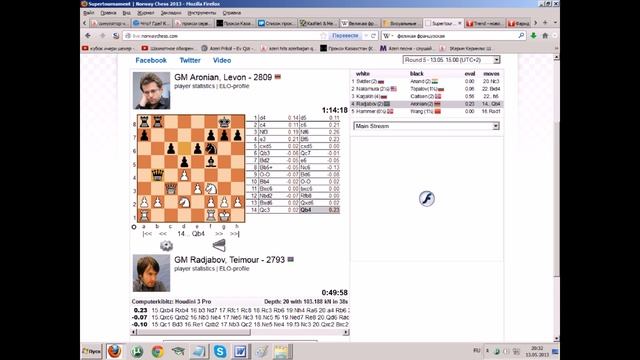
Task: Select the Hammer vs Wang game row
Action: pos(427,111)
